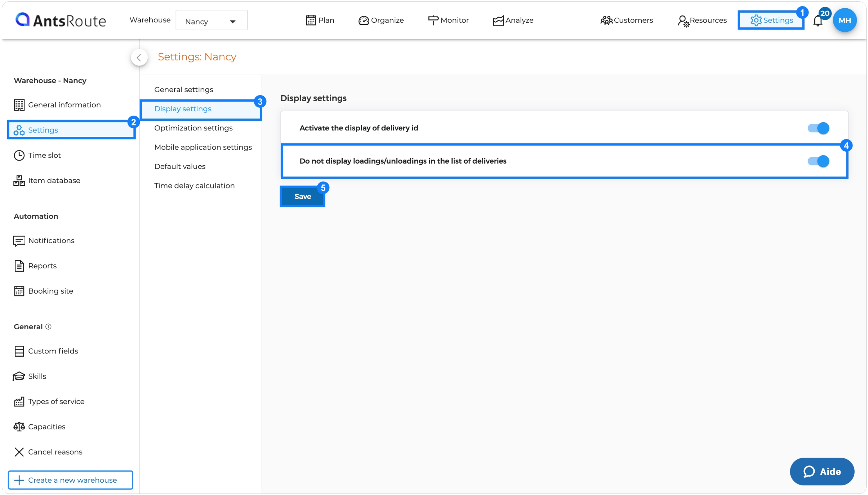Click the AntsRoute logo
Screen dimensions: 868x495
tap(61, 20)
